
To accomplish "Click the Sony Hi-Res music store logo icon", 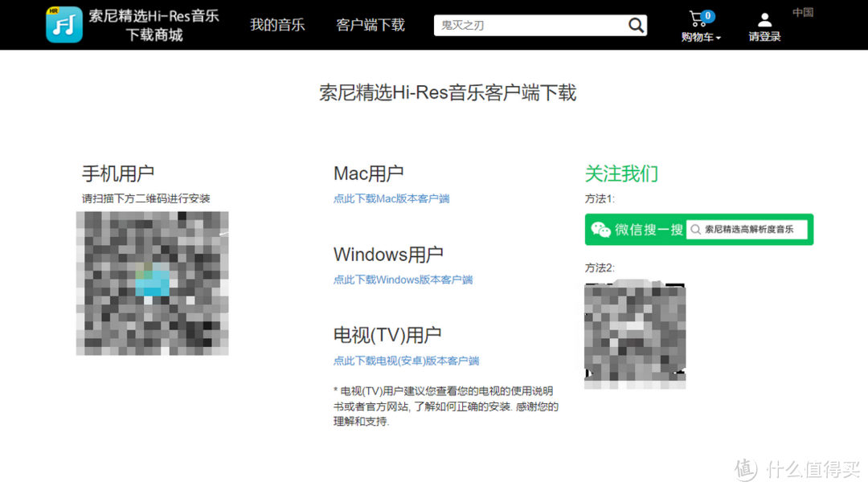I will click(64, 24).
